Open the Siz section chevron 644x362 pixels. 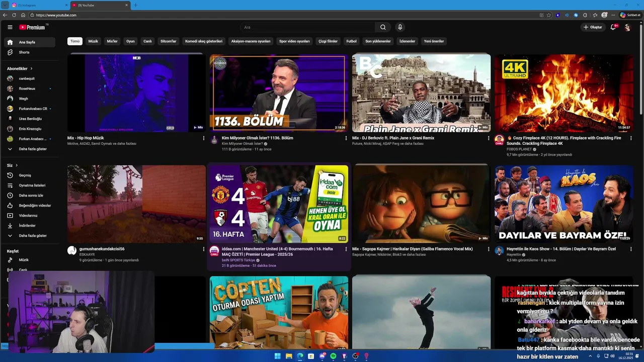click(x=16, y=165)
